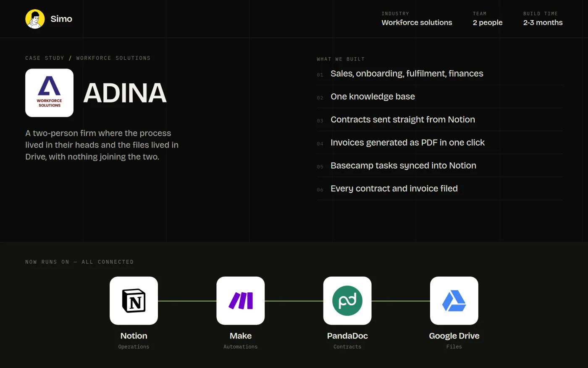Click the ADINA heading

125,93
